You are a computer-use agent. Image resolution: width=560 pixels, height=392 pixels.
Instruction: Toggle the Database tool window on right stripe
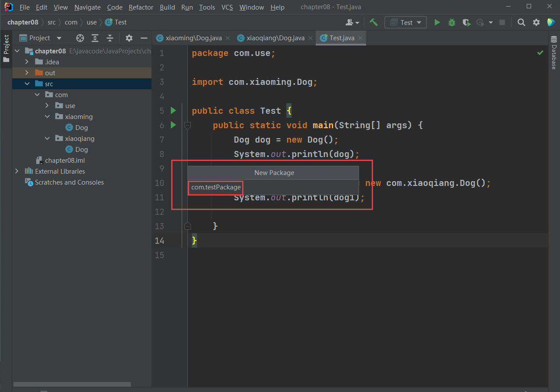pyautogui.click(x=553, y=53)
